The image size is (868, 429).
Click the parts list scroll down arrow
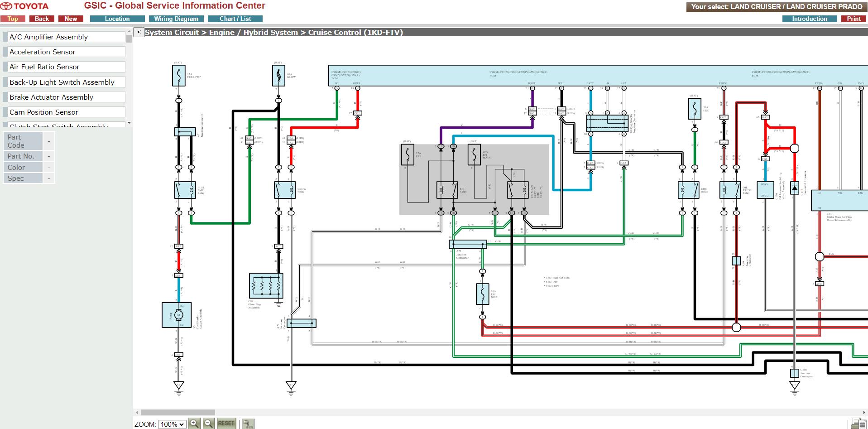[x=129, y=123]
